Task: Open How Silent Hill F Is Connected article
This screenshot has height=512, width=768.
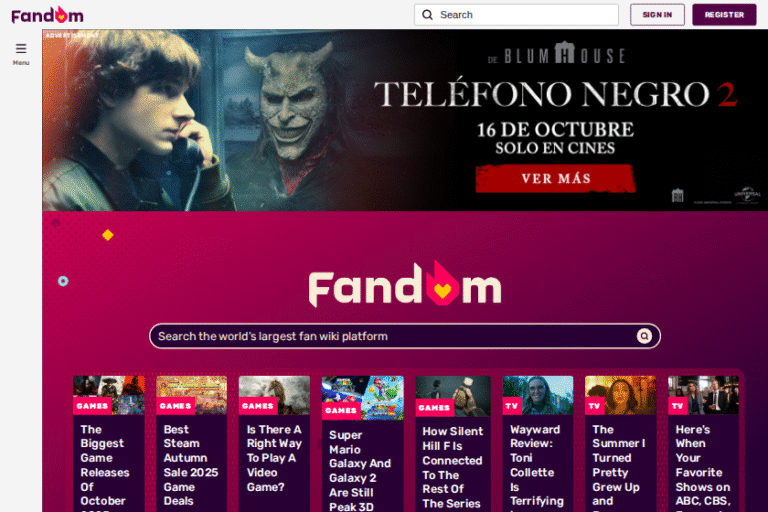Action: click(x=453, y=467)
